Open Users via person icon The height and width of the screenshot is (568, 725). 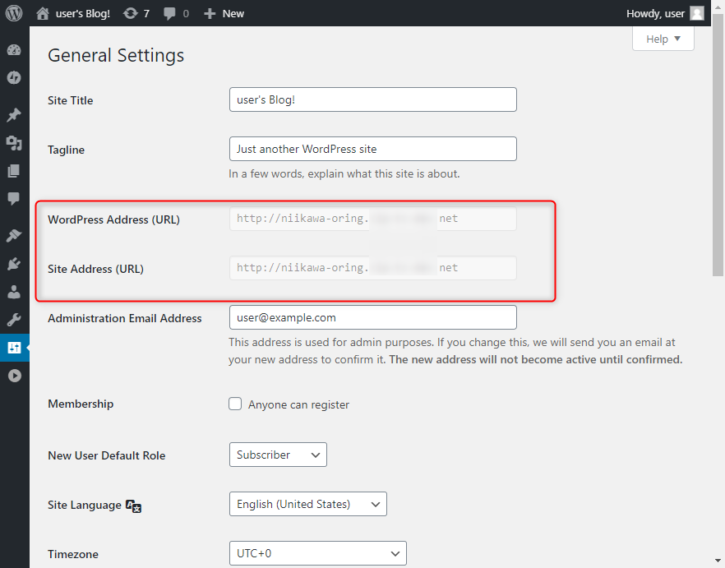point(14,291)
